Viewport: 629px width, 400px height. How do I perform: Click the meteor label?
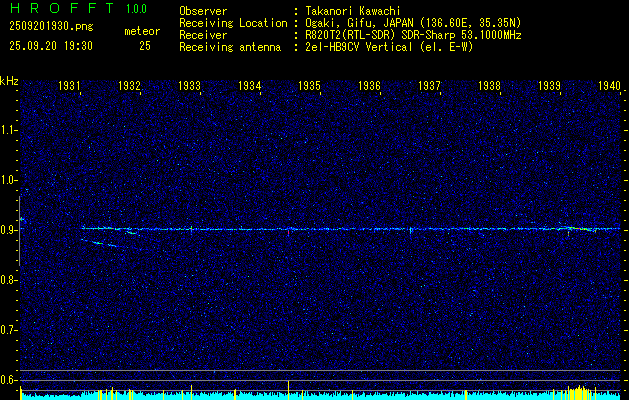coord(142,31)
